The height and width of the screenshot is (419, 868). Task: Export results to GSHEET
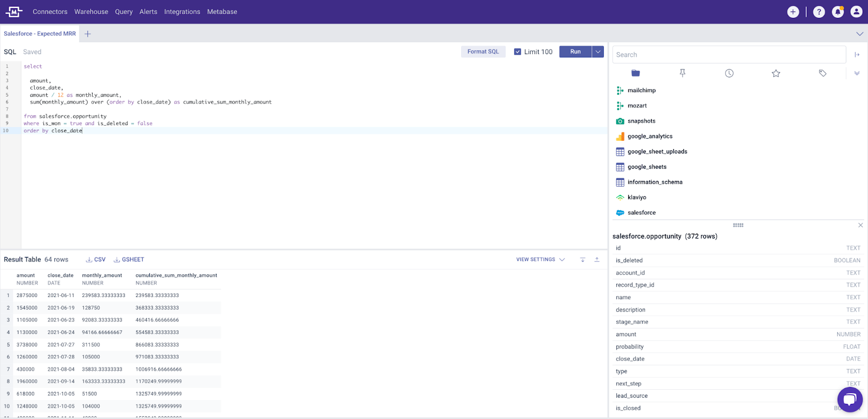tap(129, 260)
